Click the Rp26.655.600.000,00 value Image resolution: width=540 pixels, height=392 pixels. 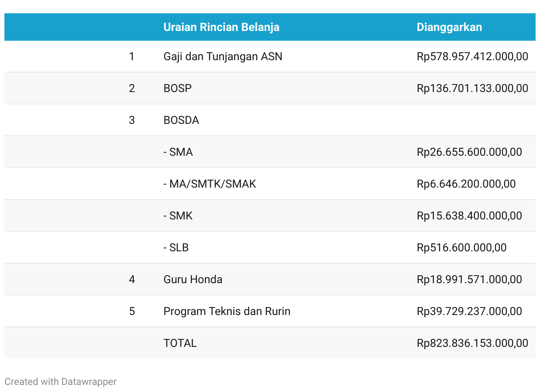[469, 152]
